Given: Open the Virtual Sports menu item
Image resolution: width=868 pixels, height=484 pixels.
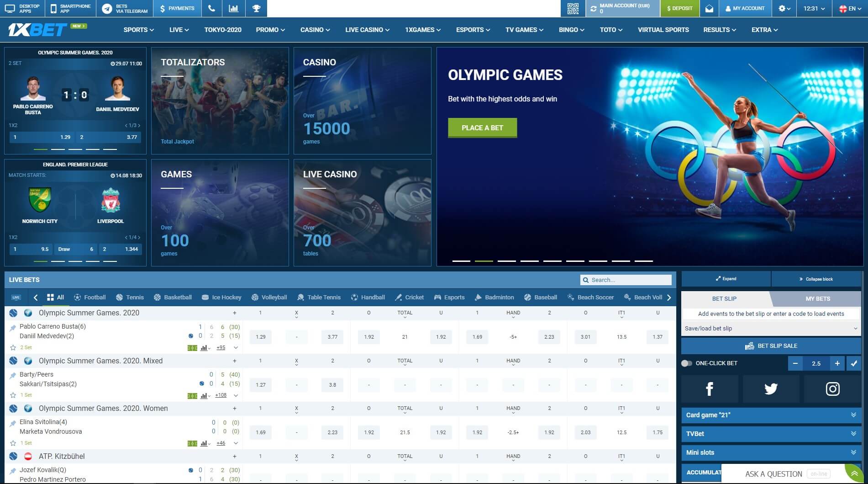Looking at the screenshot, I should coord(663,30).
